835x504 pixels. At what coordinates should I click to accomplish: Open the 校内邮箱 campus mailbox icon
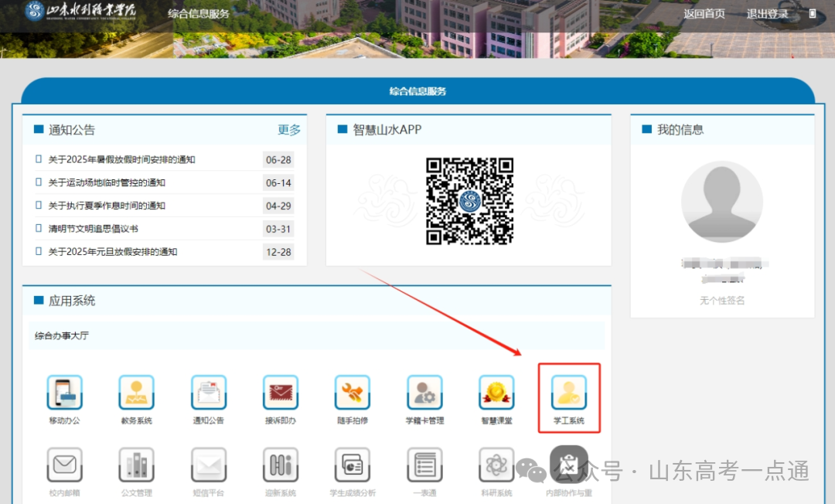point(64,465)
